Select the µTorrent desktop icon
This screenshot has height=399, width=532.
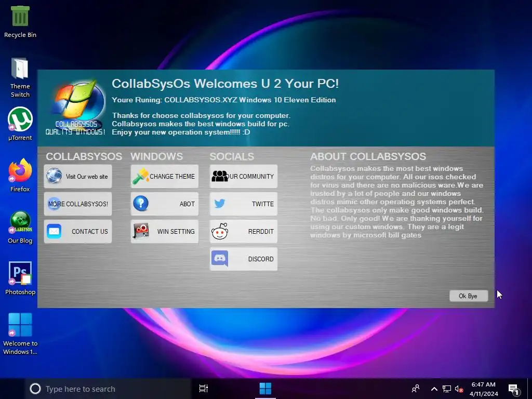(20, 124)
